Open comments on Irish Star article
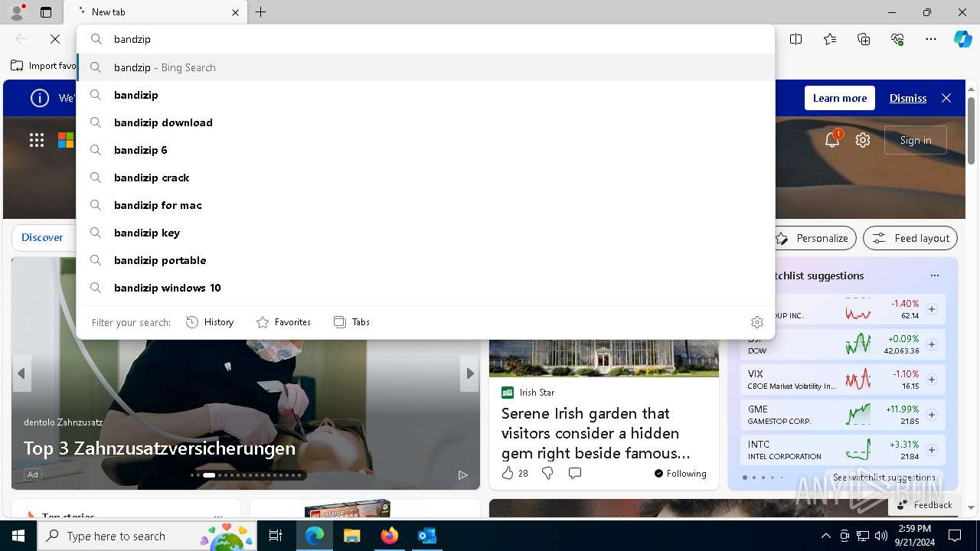 click(575, 473)
